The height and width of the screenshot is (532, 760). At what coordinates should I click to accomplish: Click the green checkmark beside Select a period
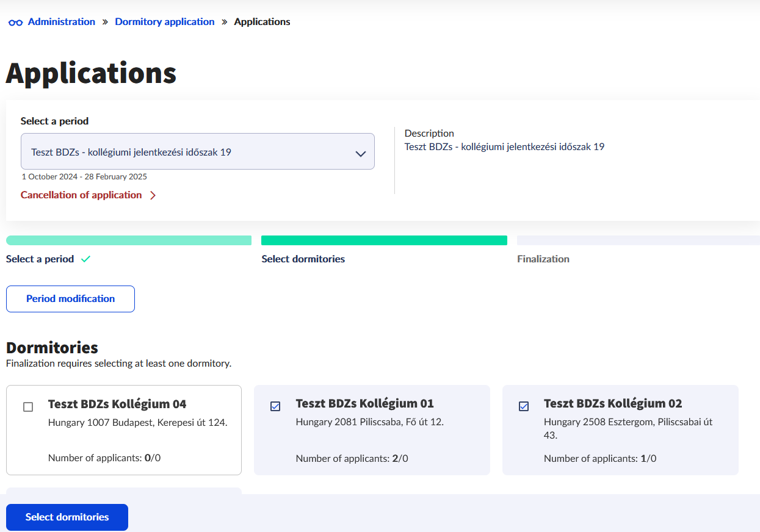coord(85,259)
